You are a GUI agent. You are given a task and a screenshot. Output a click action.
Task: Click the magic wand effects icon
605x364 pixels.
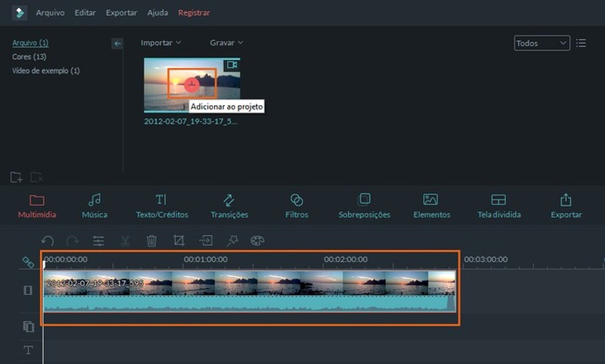pos(232,241)
